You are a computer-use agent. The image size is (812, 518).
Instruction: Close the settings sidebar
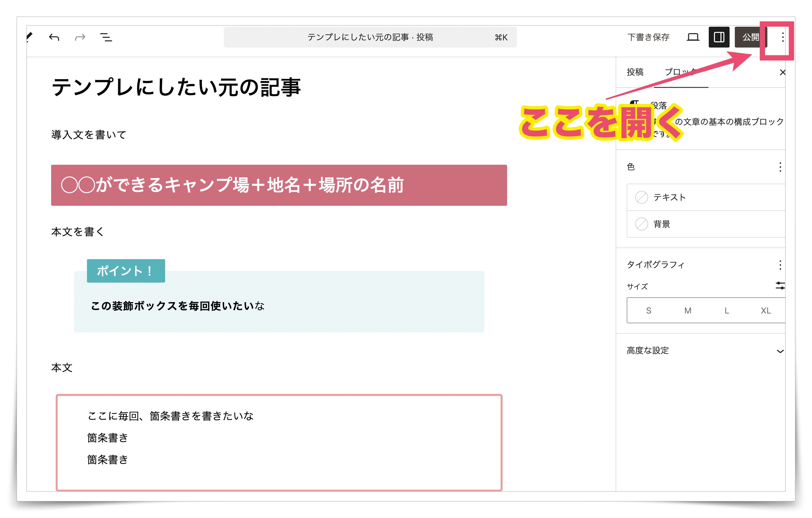click(782, 73)
